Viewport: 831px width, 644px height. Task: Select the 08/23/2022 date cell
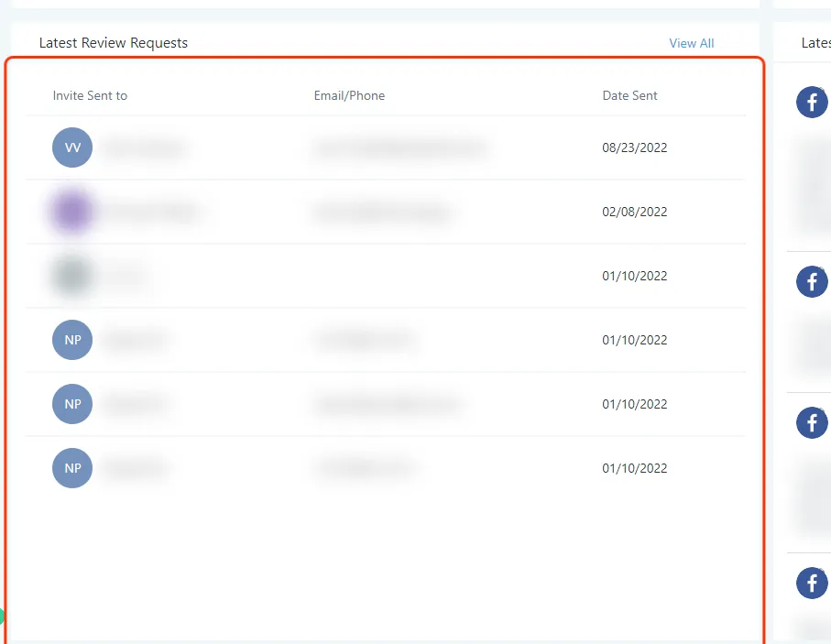coord(634,147)
